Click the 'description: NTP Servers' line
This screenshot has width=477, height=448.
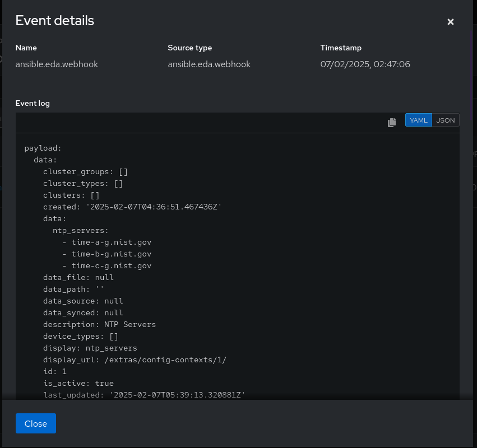pos(99,325)
